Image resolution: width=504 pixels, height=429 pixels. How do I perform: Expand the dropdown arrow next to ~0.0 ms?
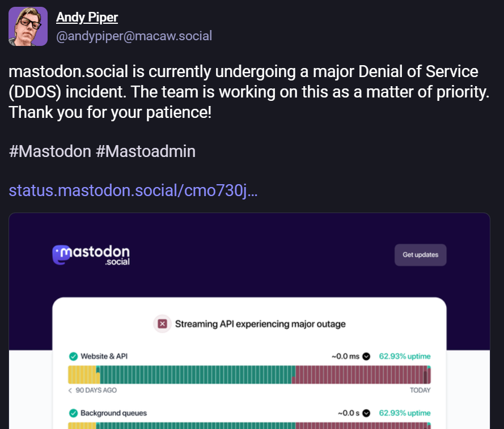pyautogui.click(x=366, y=356)
